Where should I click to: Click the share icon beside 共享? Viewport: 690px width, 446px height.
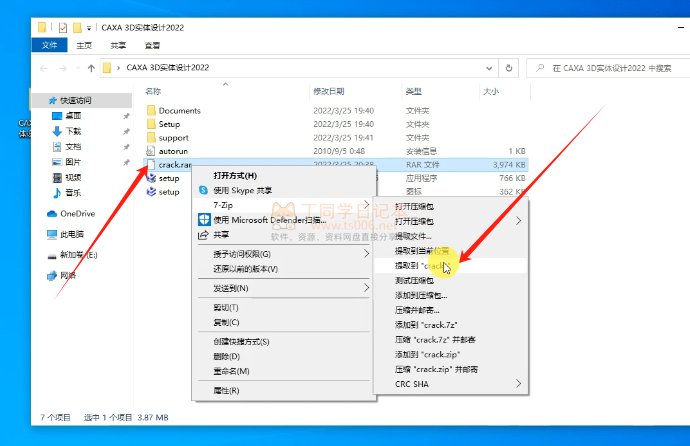(x=203, y=235)
